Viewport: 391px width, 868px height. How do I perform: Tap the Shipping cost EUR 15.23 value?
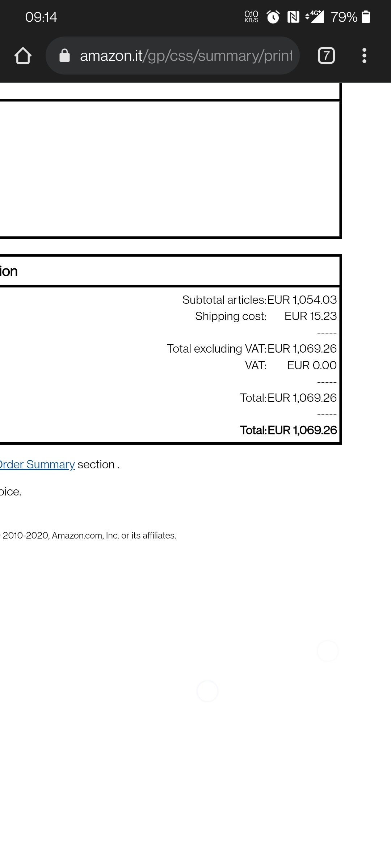click(311, 316)
